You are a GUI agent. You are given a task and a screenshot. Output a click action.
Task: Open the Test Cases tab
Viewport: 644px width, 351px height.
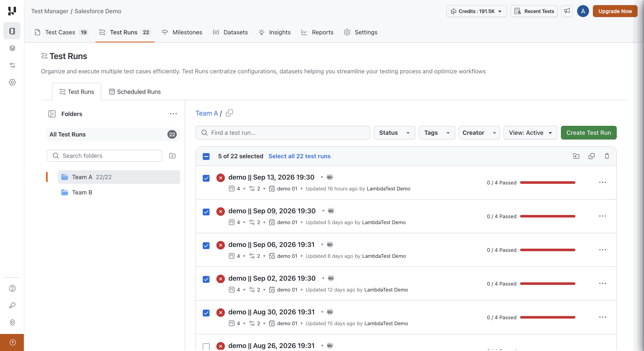[x=61, y=32]
